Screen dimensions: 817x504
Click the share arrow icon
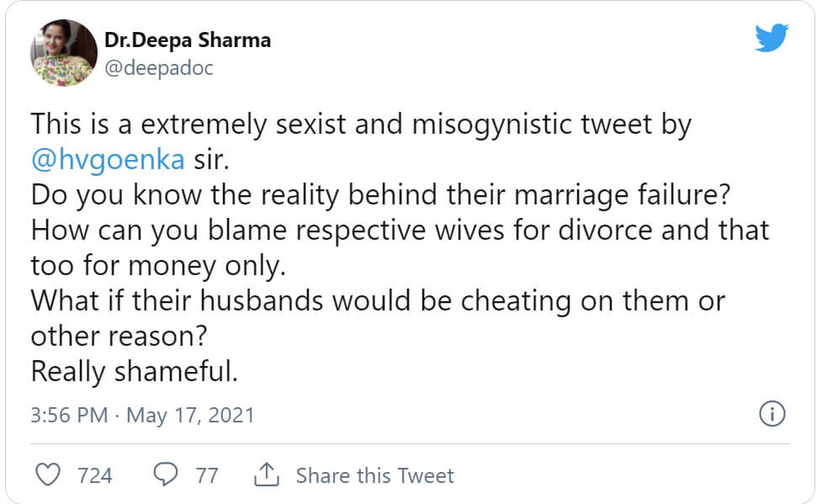click(x=266, y=475)
